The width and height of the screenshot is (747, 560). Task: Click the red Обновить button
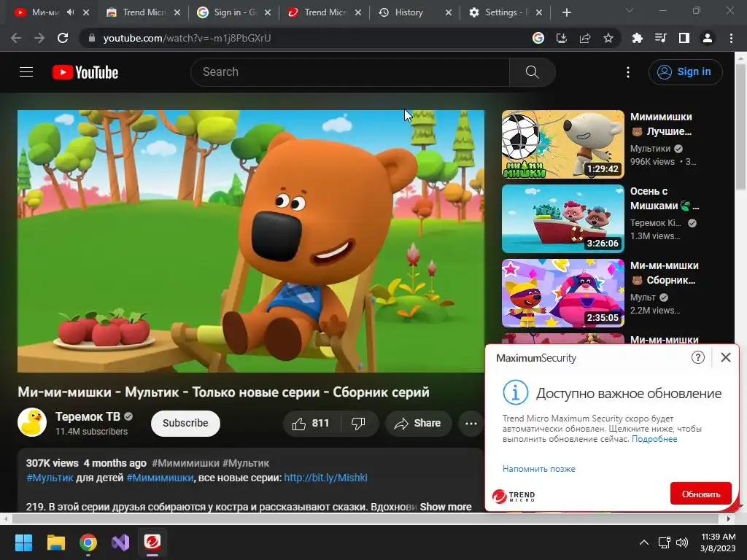click(x=700, y=494)
